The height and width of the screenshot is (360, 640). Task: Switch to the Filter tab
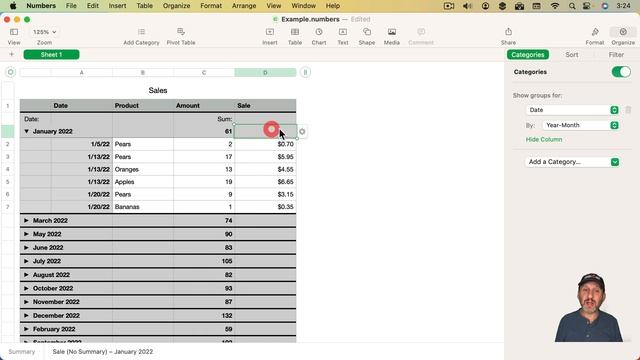(x=616, y=55)
